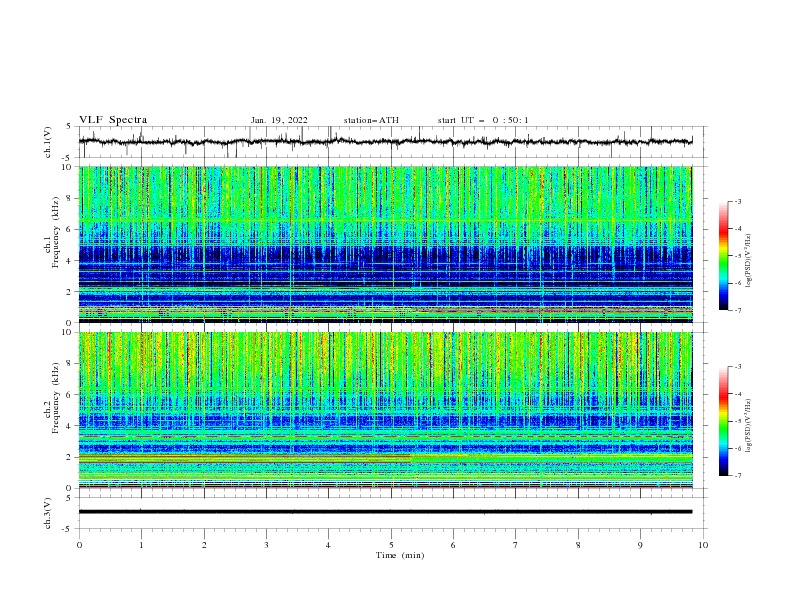Click the "-7" label on ch.2 colorbar
Image resolution: width=792 pixels, height=612 pixels.
coord(737,476)
